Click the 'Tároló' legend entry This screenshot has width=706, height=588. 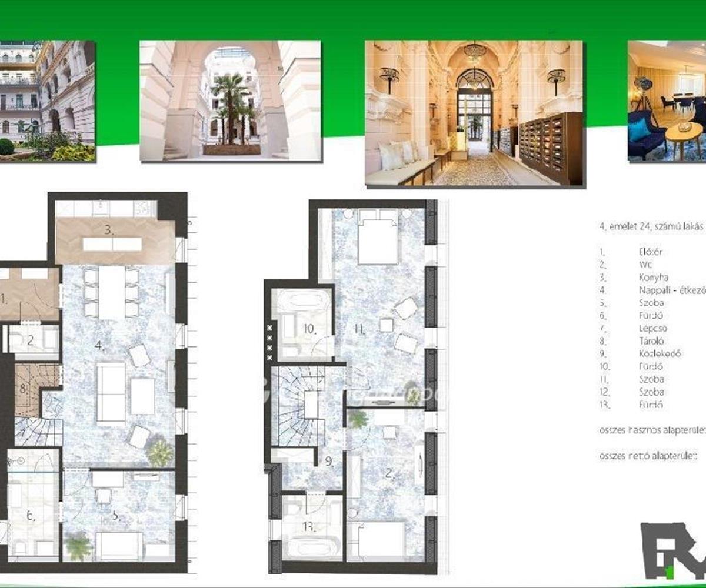[x=651, y=341]
